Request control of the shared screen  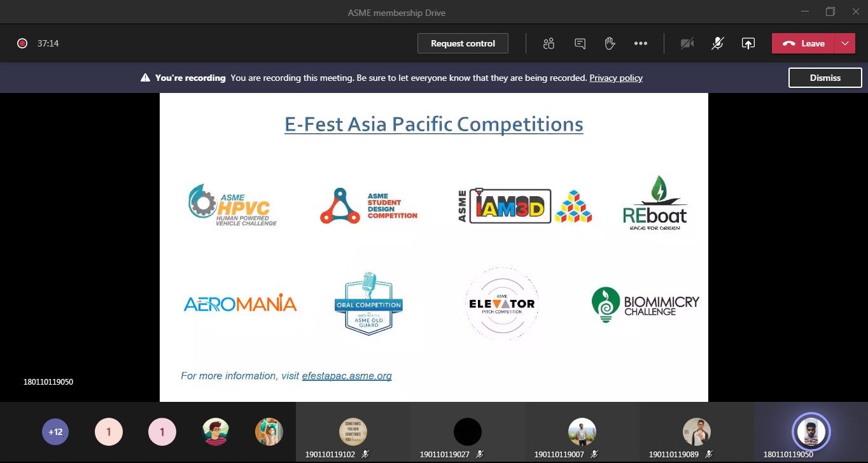click(x=463, y=43)
